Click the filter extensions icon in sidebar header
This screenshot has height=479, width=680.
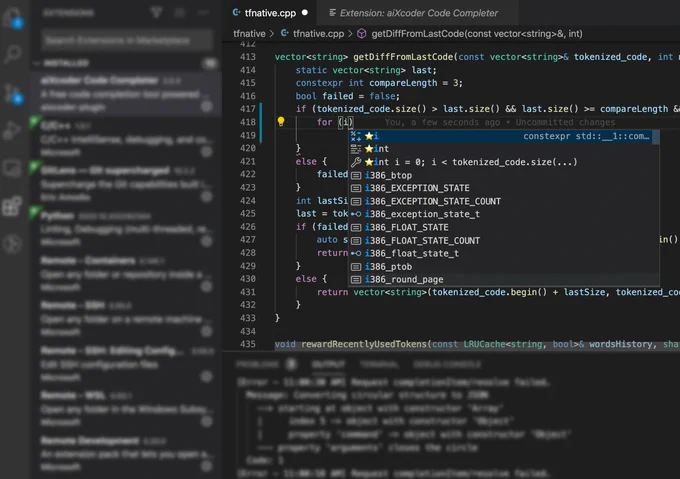click(156, 13)
